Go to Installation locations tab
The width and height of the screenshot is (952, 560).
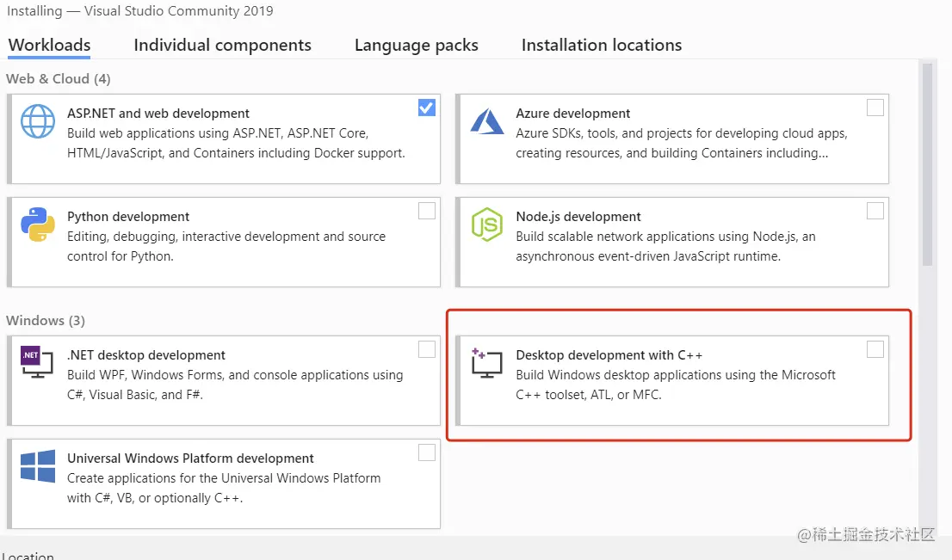pos(602,45)
